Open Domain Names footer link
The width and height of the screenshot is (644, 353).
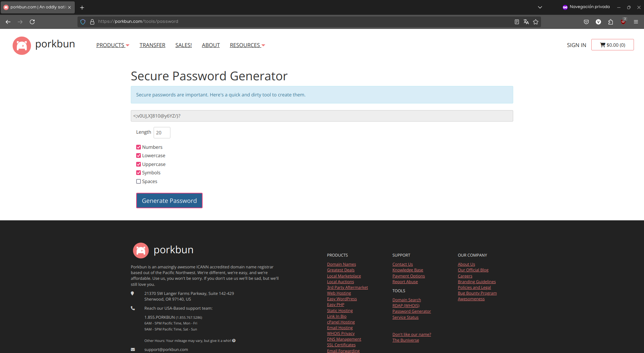341,264
